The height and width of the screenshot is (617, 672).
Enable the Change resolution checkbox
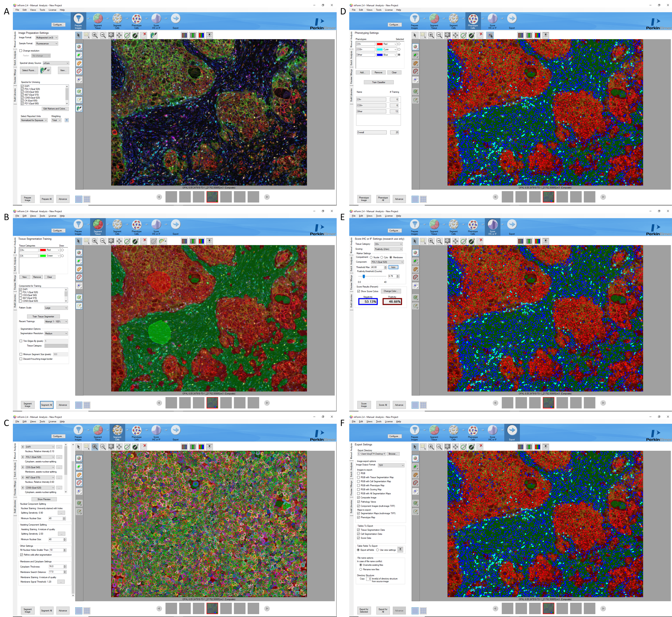click(x=21, y=51)
